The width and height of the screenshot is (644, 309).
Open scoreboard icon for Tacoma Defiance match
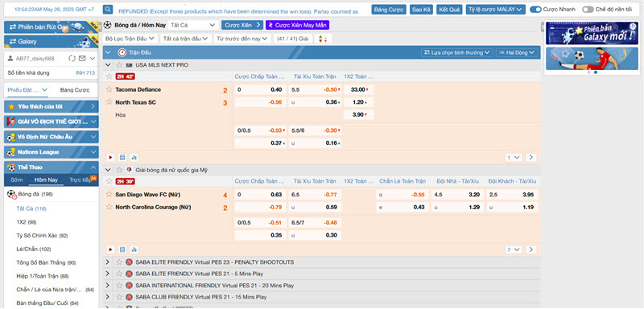coord(122,158)
